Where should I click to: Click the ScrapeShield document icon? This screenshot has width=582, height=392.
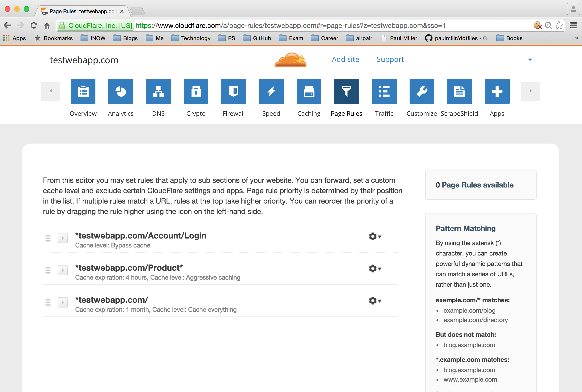(x=459, y=91)
